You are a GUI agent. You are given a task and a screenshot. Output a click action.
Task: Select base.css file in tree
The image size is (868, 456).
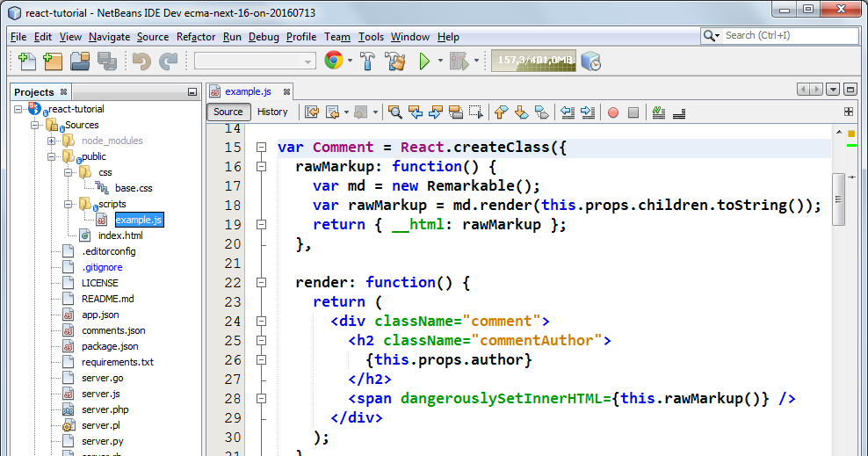134,188
